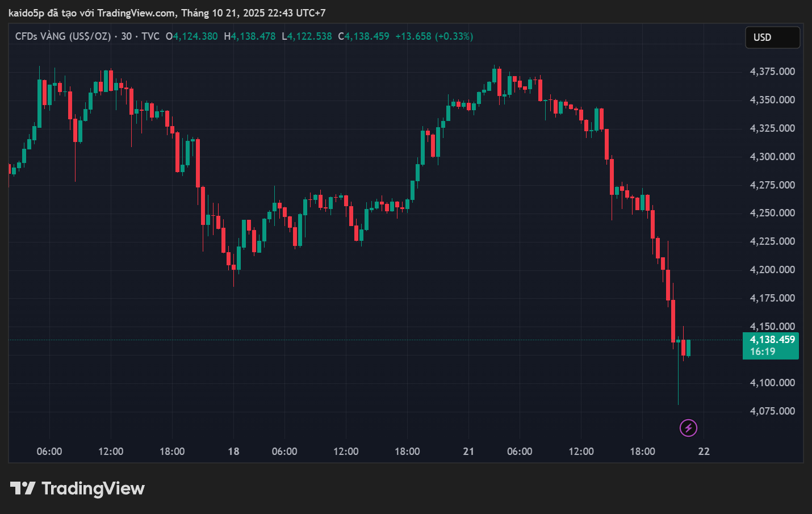The height and width of the screenshot is (514, 812).
Task: Click the 4,375.000 price axis label
Action: [772, 72]
